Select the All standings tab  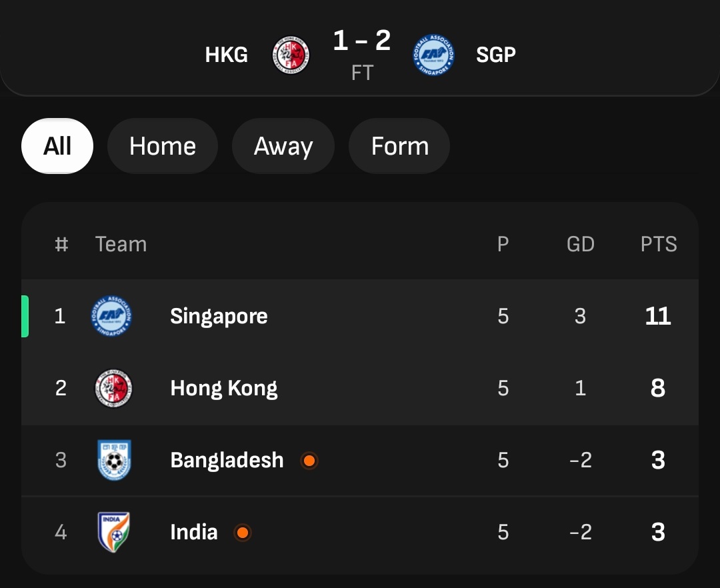click(57, 146)
